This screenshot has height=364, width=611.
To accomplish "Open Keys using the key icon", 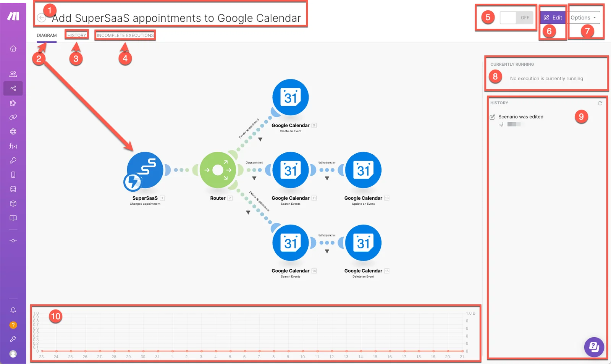I will (13, 160).
